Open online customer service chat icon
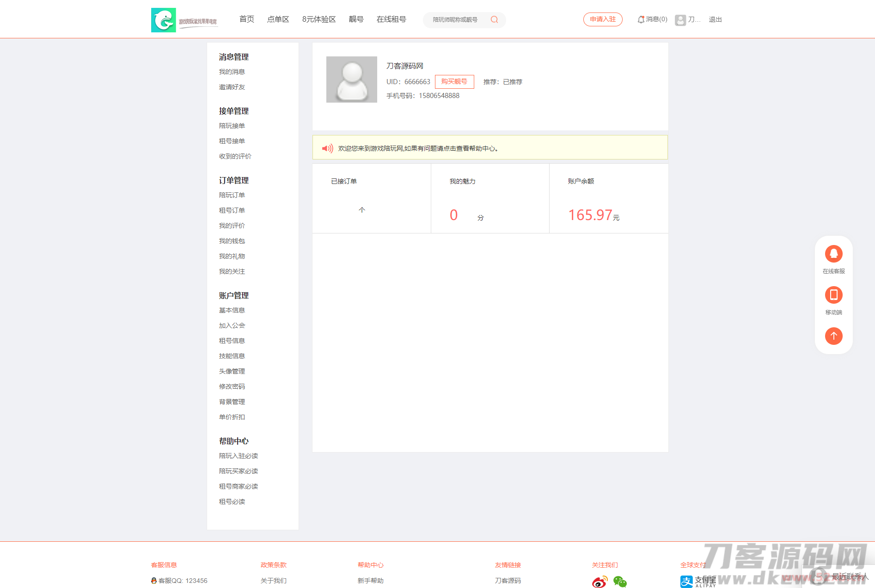This screenshot has width=875, height=588. tap(833, 254)
